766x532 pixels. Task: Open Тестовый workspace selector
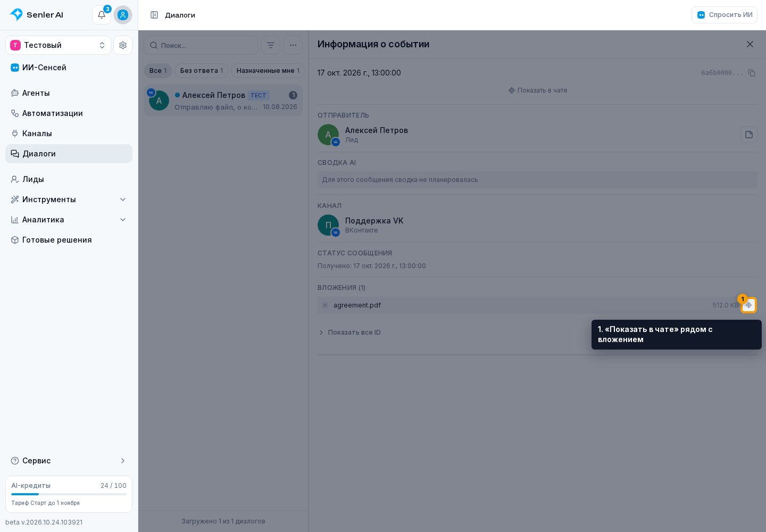(58, 45)
